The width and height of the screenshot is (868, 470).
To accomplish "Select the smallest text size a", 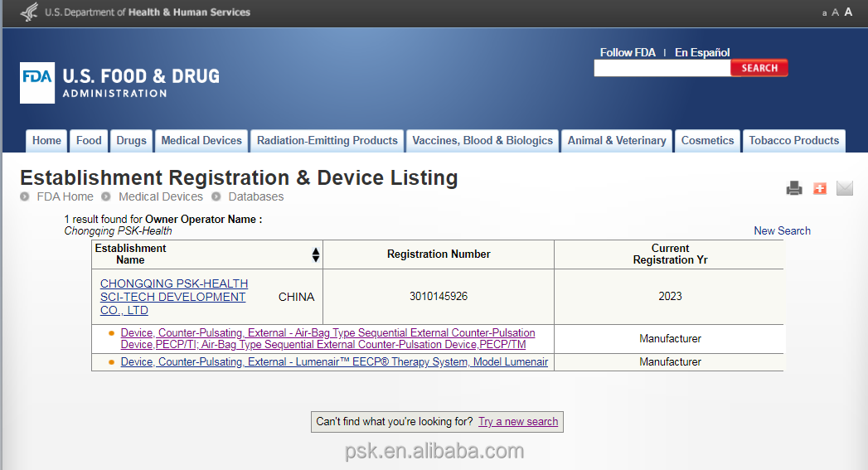I will 824,13.
